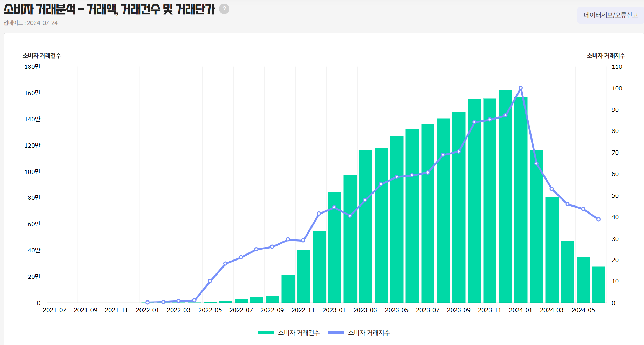Toggle the 소비자 거래건수 legend item
Screen dimensions: 644x345
tap(289, 333)
